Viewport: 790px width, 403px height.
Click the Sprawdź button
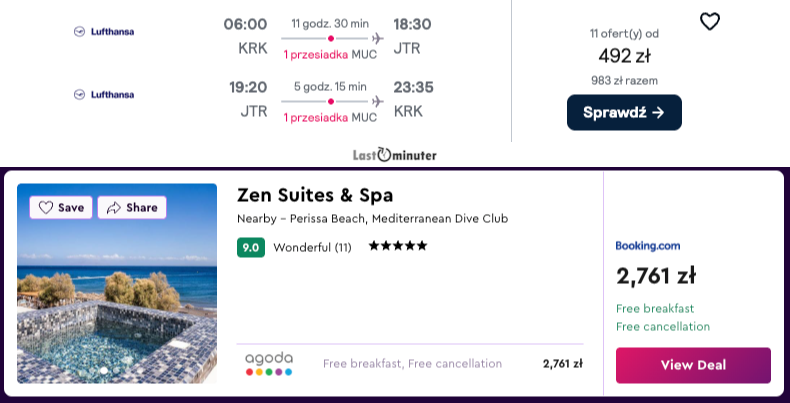pyautogui.click(x=624, y=112)
